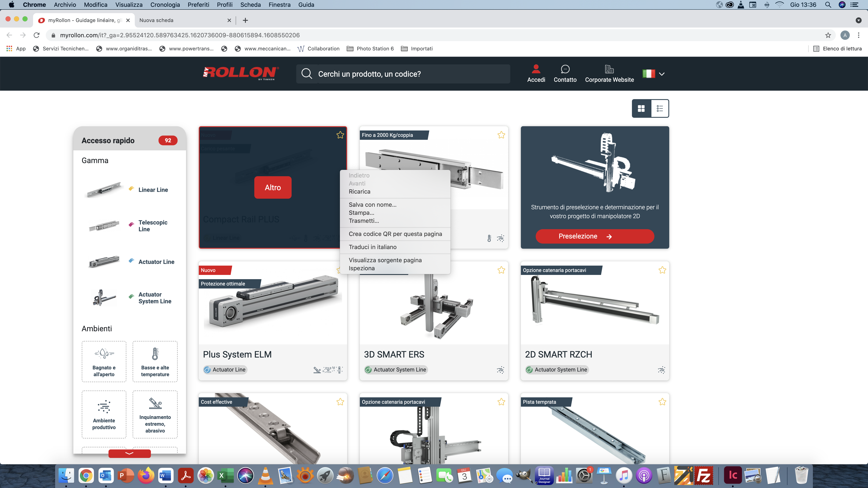Choose Ricarica in context menu
The image size is (868, 488).
pos(359,191)
